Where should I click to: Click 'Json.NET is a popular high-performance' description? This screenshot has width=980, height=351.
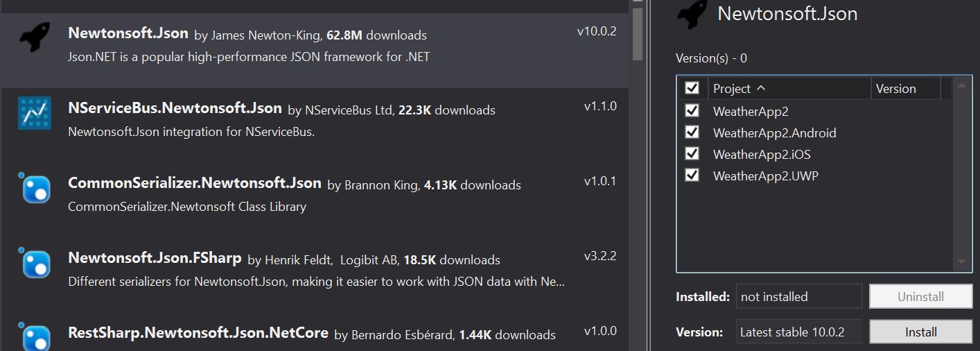249,56
